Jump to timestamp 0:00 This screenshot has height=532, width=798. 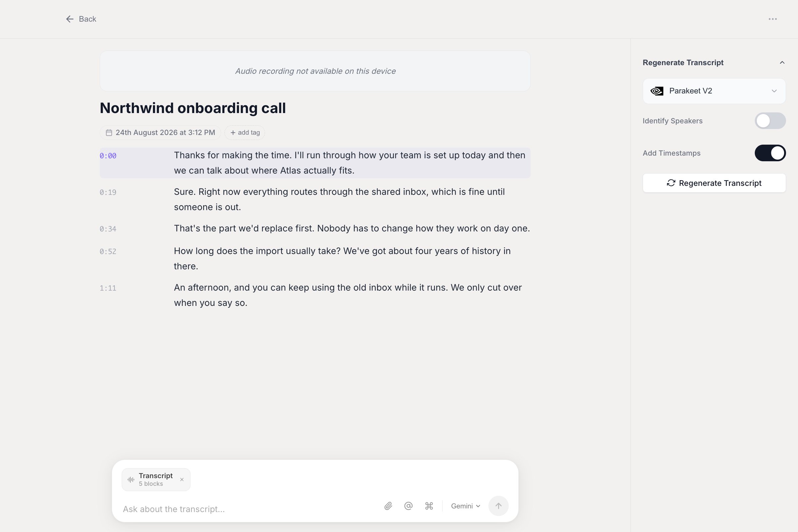pyautogui.click(x=108, y=156)
